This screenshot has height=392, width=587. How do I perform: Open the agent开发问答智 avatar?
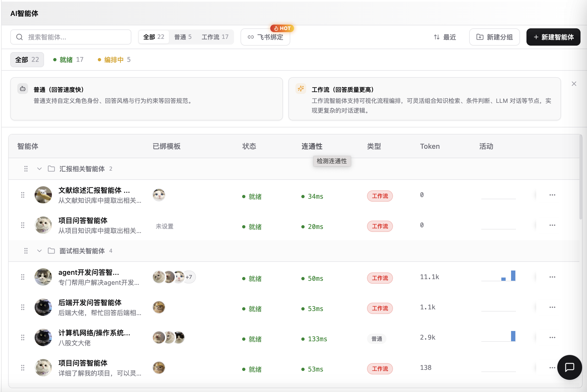[x=43, y=277]
